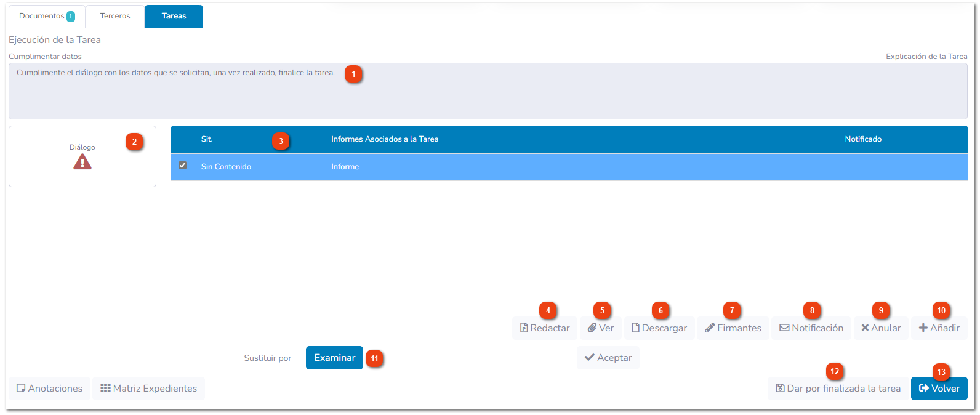Click the Añadir button
Screen dimensions: 980x415
point(939,328)
